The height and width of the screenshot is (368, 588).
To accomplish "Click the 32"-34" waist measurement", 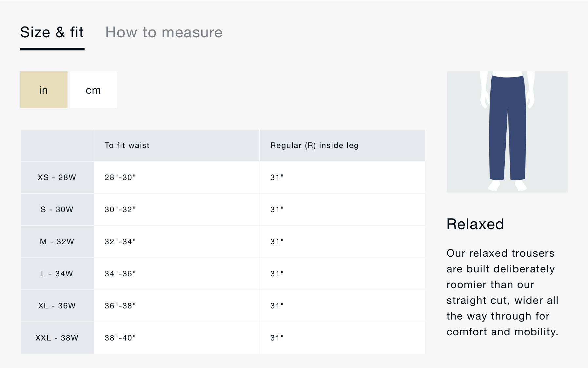I will pos(120,242).
